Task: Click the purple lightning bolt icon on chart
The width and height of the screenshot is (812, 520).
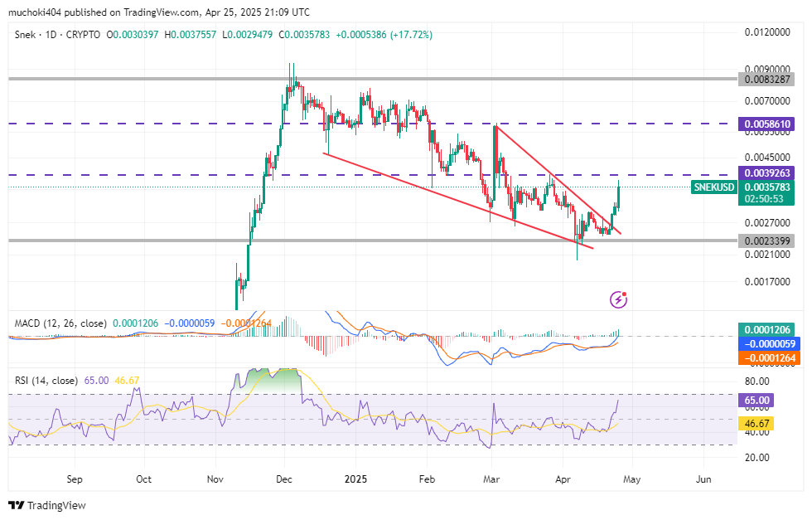Action: click(x=618, y=299)
